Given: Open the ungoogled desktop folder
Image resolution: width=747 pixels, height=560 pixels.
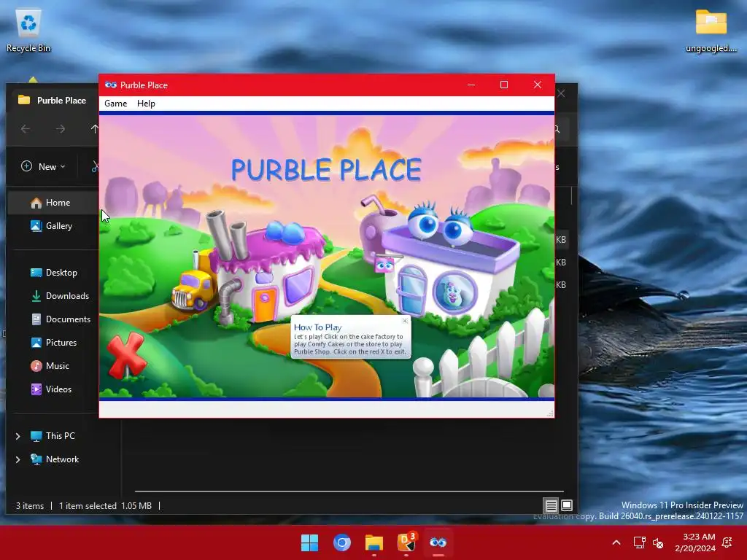Looking at the screenshot, I should 711,31.
